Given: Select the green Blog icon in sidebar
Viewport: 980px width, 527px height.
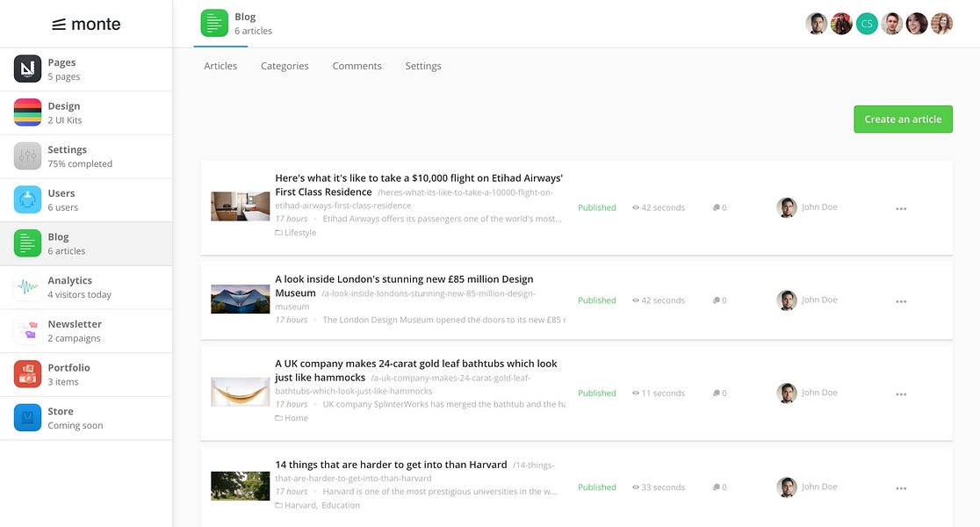Looking at the screenshot, I should point(27,243).
